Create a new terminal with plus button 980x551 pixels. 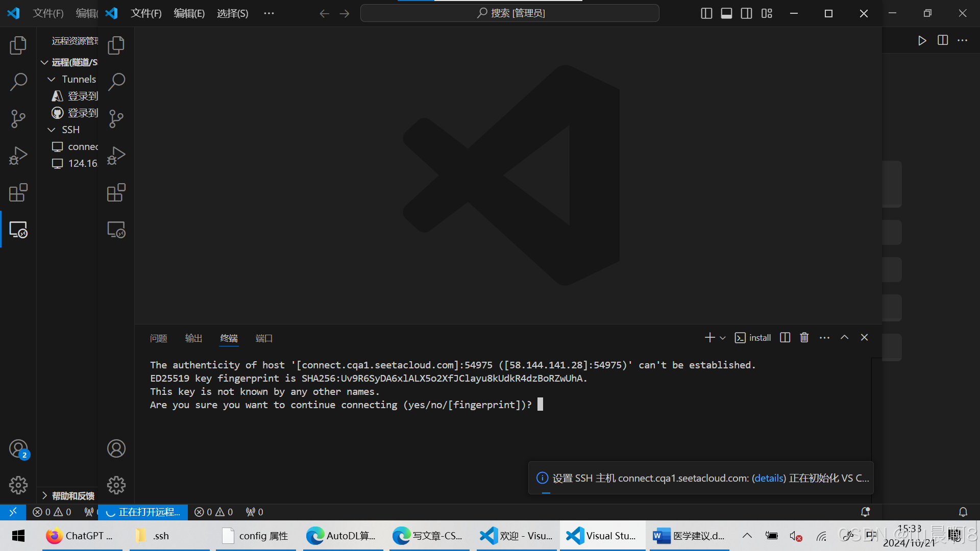(709, 337)
